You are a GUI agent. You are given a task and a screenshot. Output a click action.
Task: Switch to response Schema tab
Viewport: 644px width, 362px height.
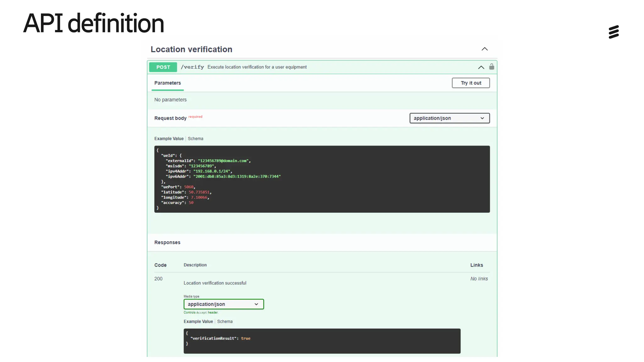pos(225,321)
